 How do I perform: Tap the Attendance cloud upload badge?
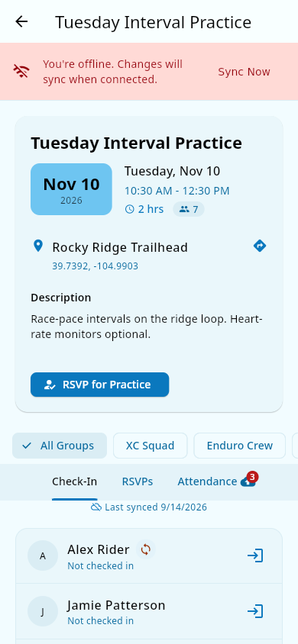click(x=248, y=481)
